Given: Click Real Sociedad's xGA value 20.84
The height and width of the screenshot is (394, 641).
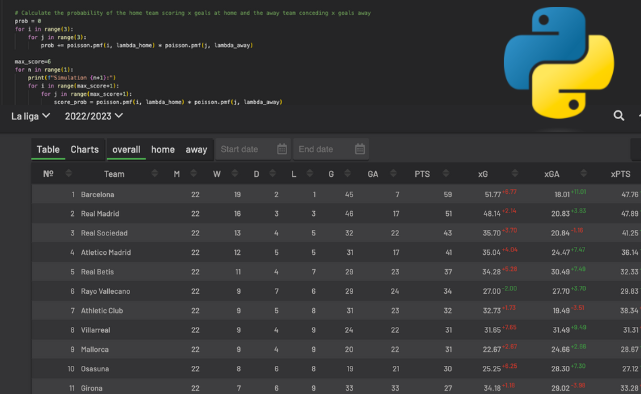Looking at the screenshot, I should [560, 233].
